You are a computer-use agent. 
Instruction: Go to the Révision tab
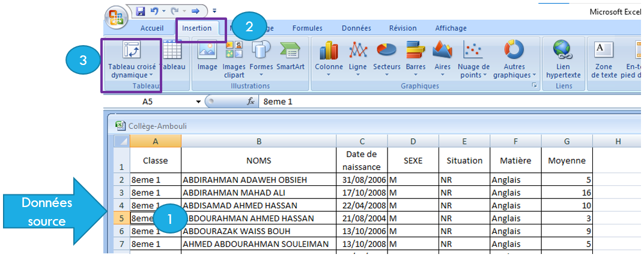[x=403, y=28]
